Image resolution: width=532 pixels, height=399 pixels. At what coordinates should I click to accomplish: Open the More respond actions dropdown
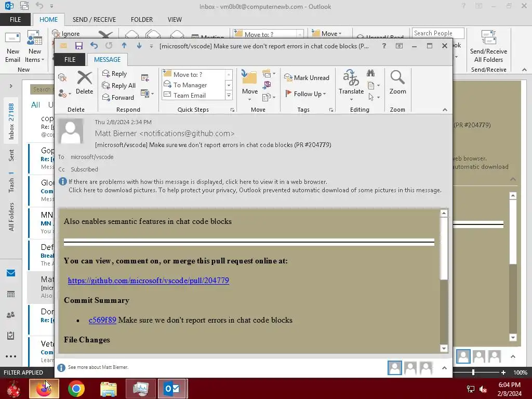coord(147,94)
